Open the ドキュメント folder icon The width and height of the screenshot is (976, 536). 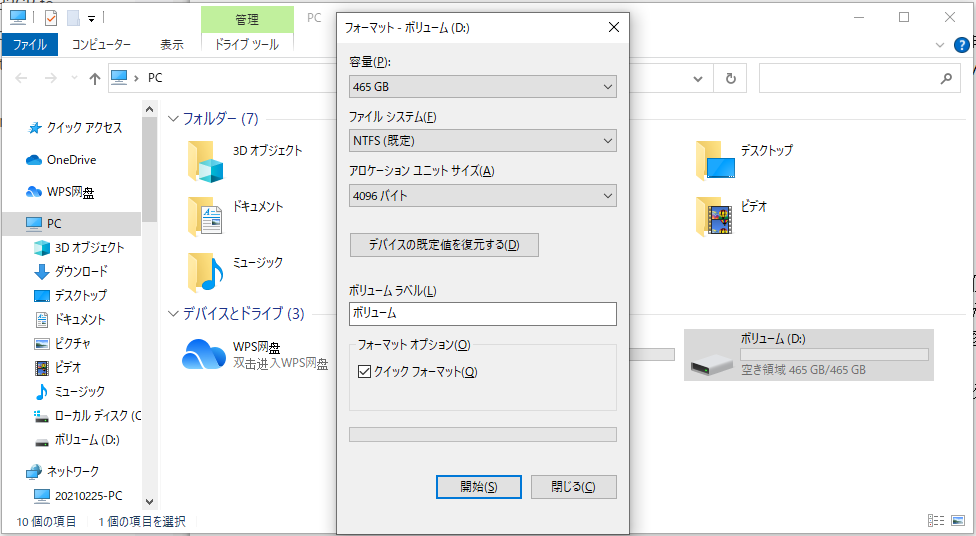click(206, 215)
